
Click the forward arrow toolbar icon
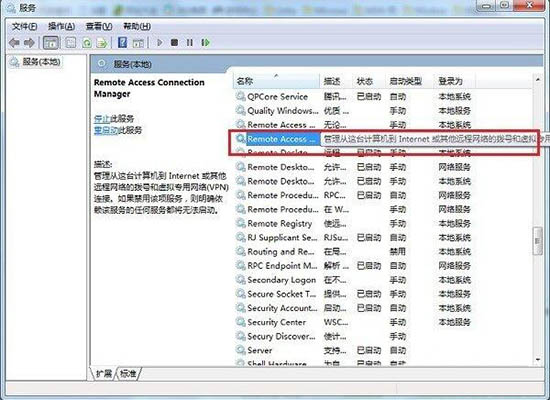pyautogui.click(x=29, y=43)
